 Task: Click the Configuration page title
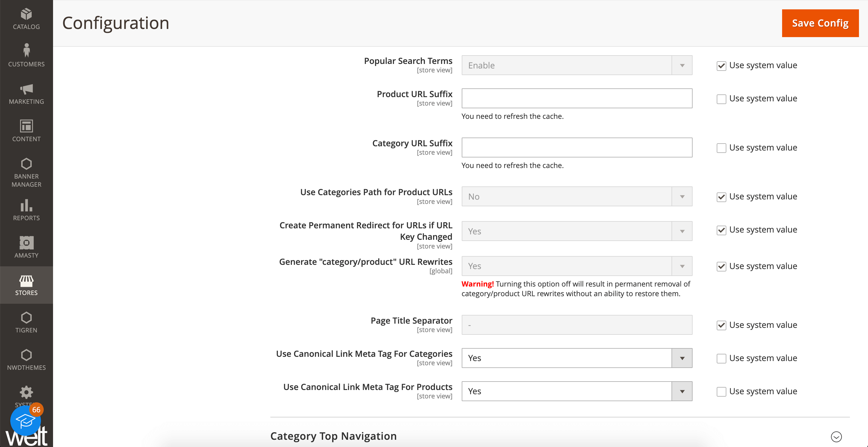pyautogui.click(x=115, y=23)
